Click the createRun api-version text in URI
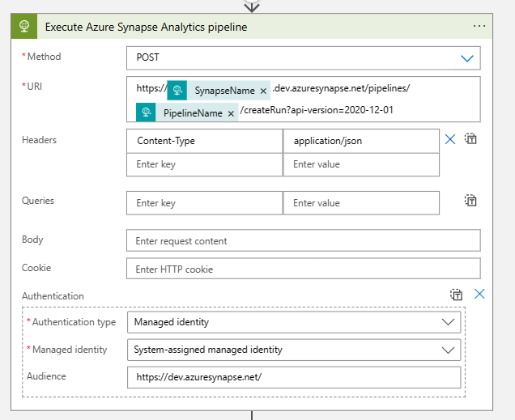Image resolution: width=515 pixels, height=420 pixels. 317,110
